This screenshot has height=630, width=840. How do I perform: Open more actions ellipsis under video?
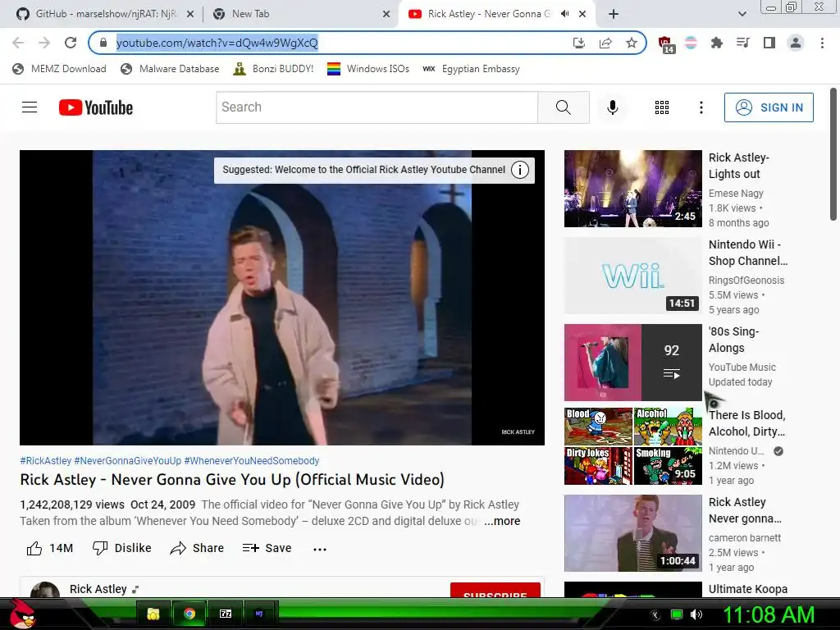320,549
